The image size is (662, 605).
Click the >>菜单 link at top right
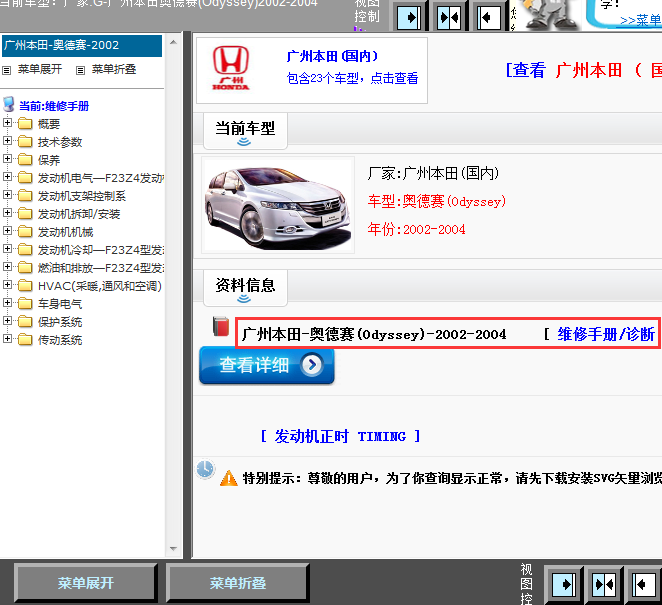coord(640,20)
